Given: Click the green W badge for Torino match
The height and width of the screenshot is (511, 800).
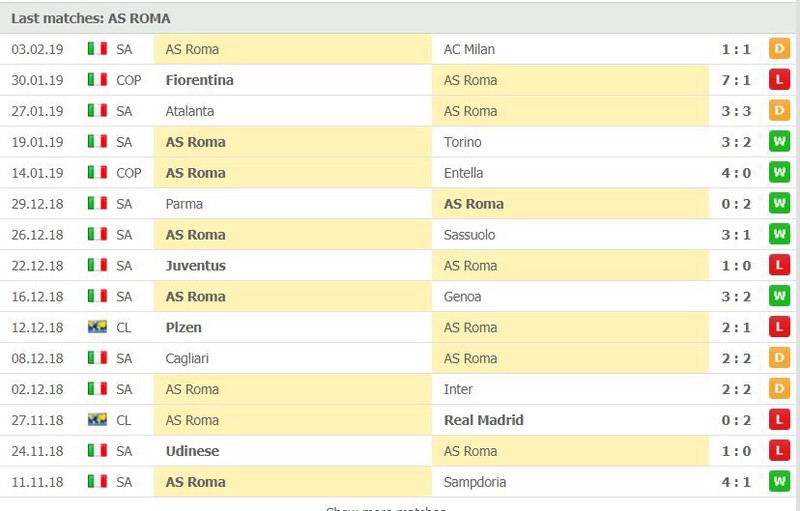Looking at the screenshot, I should point(779,142).
